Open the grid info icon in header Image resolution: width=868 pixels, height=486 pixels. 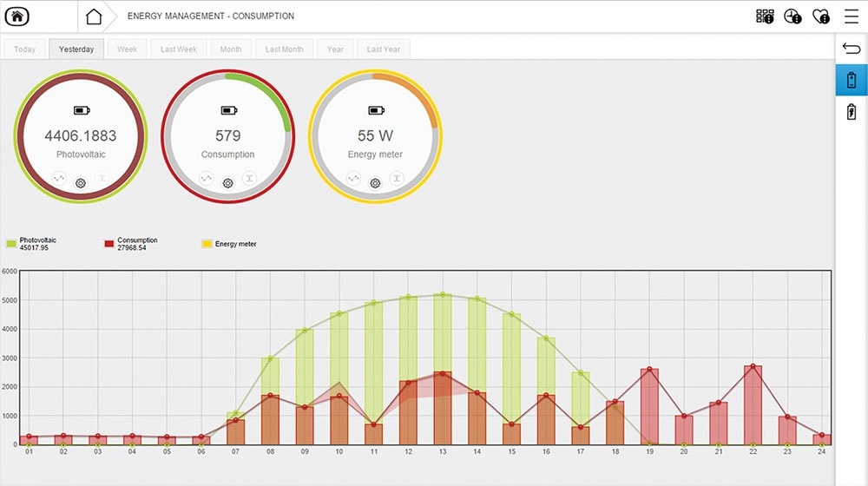[x=765, y=16]
